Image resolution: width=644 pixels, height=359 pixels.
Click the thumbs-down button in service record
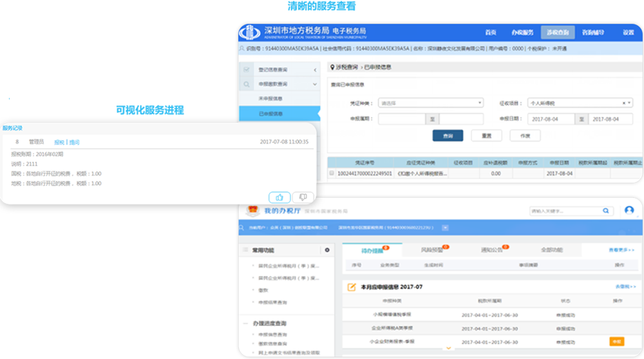[x=303, y=197]
